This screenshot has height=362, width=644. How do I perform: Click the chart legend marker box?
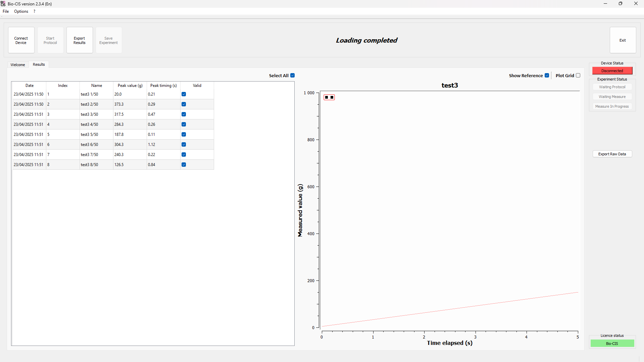[329, 97]
